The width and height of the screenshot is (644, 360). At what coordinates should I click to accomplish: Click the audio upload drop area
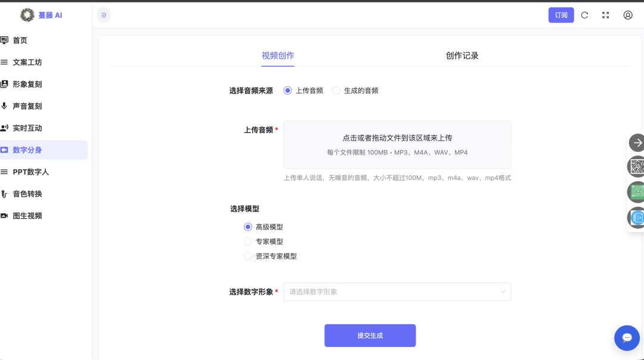click(x=397, y=144)
